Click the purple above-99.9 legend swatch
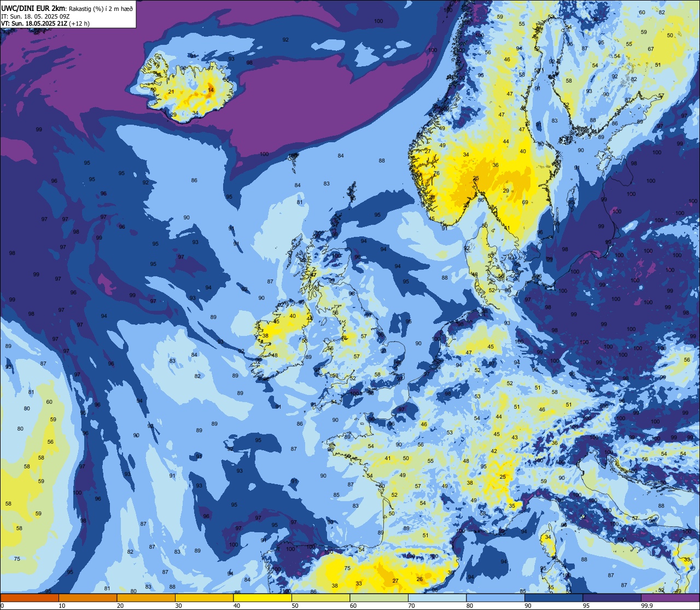Screen dimensions: 700x610 [x=670, y=597]
